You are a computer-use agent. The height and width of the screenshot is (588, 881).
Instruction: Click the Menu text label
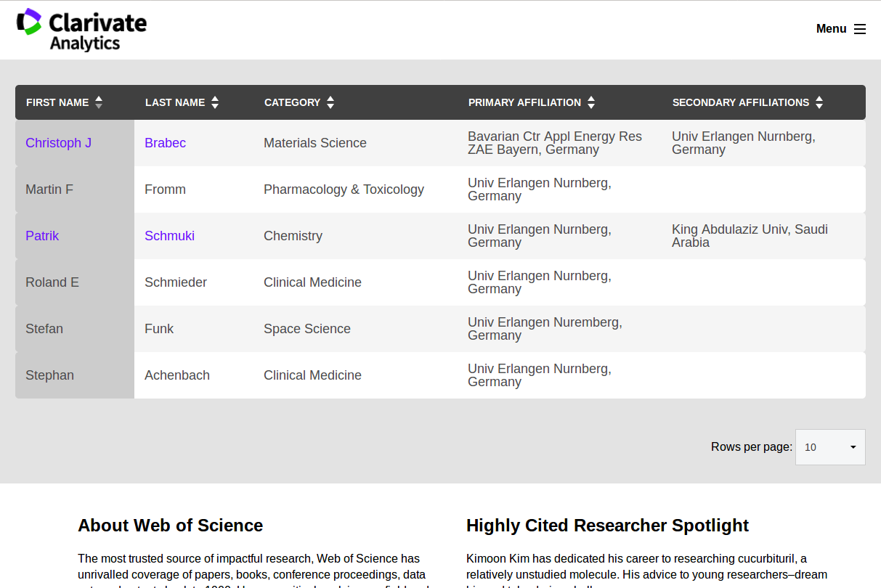click(x=831, y=29)
